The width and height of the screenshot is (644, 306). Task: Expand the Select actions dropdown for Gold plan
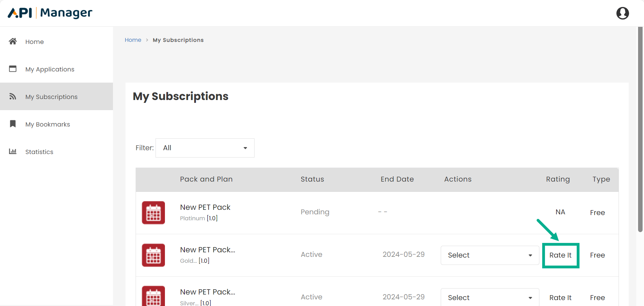[490, 255]
